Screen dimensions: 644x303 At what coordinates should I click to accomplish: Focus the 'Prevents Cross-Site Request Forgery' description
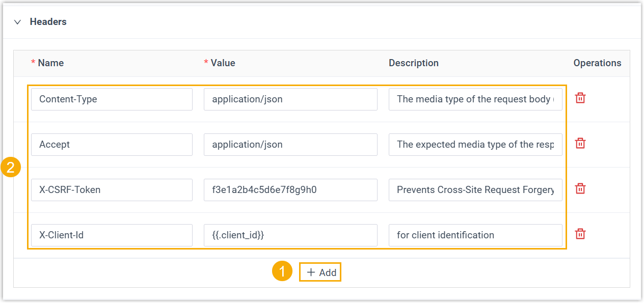point(475,190)
